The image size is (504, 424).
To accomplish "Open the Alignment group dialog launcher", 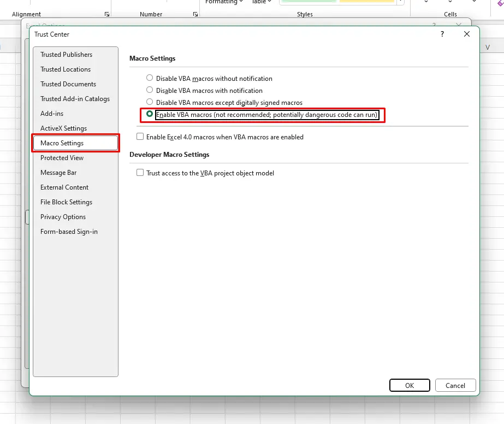I will click(107, 15).
